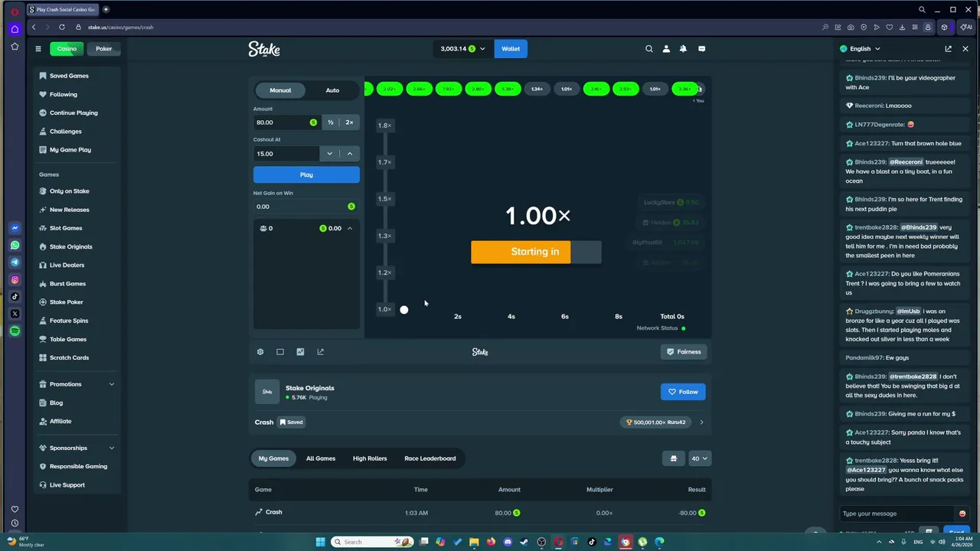Collapse sidebar with hamburger menu icon
Viewport: 980px width, 551px height.
click(x=38, y=49)
